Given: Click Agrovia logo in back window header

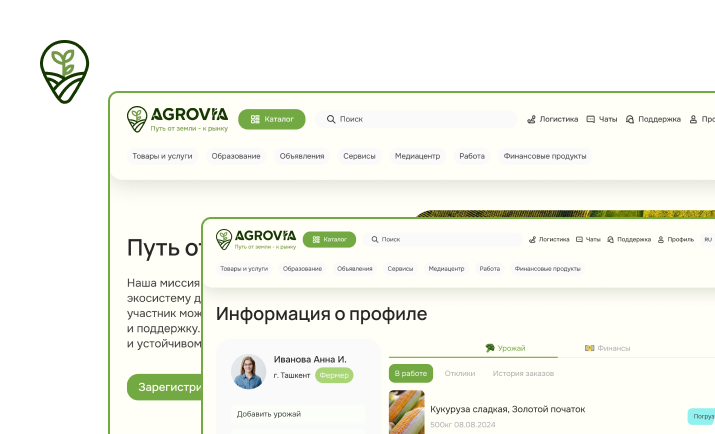Looking at the screenshot, I should (177, 119).
